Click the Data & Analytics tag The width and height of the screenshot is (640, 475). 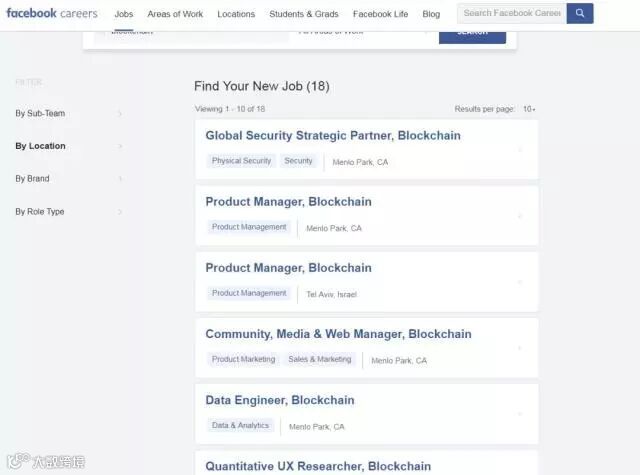pyautogui.click(x=240, y=425)
